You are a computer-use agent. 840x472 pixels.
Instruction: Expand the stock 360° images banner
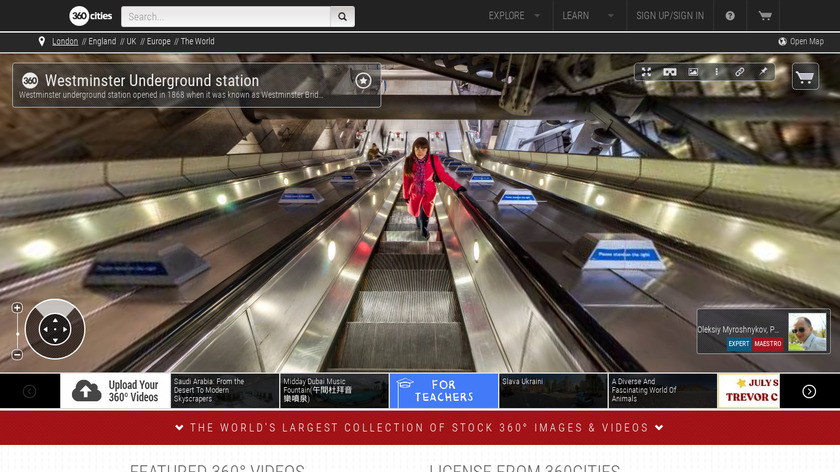click(x=420, y=427)
